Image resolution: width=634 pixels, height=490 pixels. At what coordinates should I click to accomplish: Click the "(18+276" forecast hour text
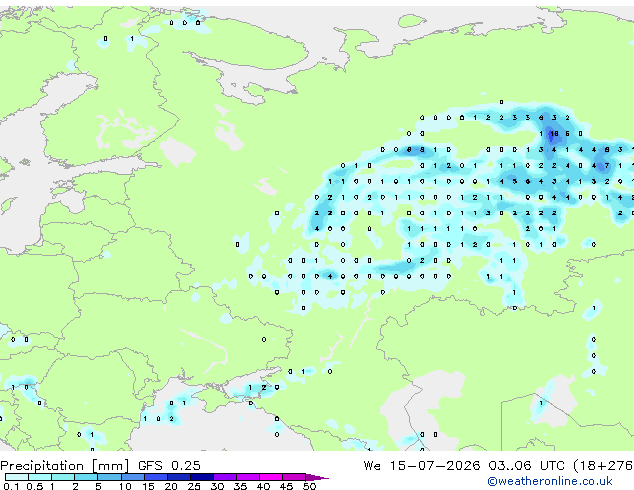[603, 466]
